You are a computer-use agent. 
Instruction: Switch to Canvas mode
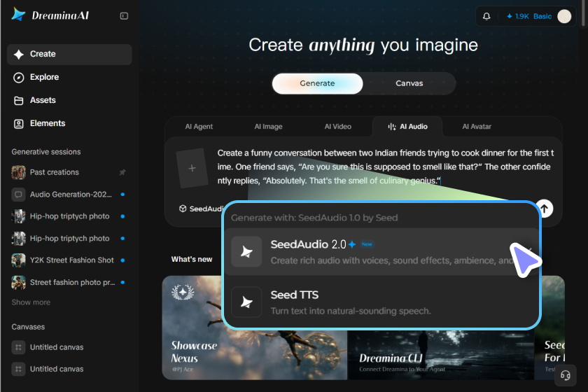(409, 83)
